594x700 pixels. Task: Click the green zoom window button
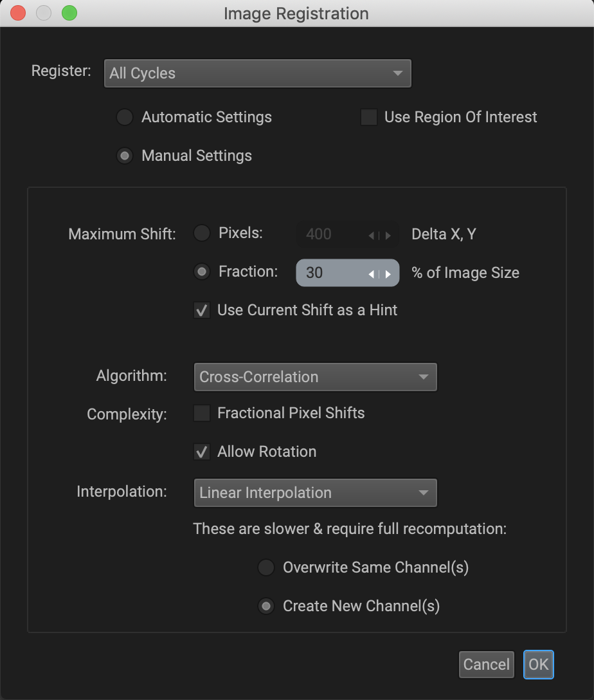click(x=69, y=13)
